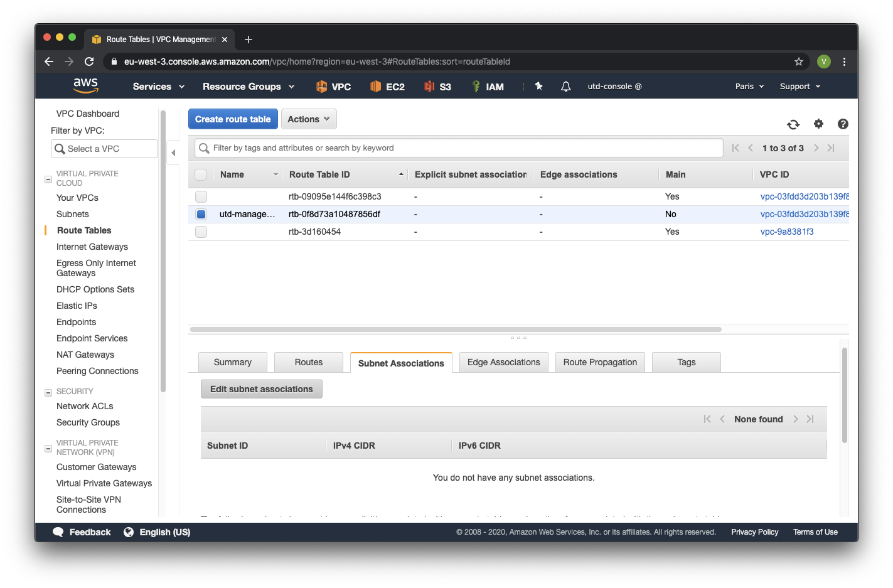Open the Support dropdown menu
The image size is (893, 588).
[800, 87]
